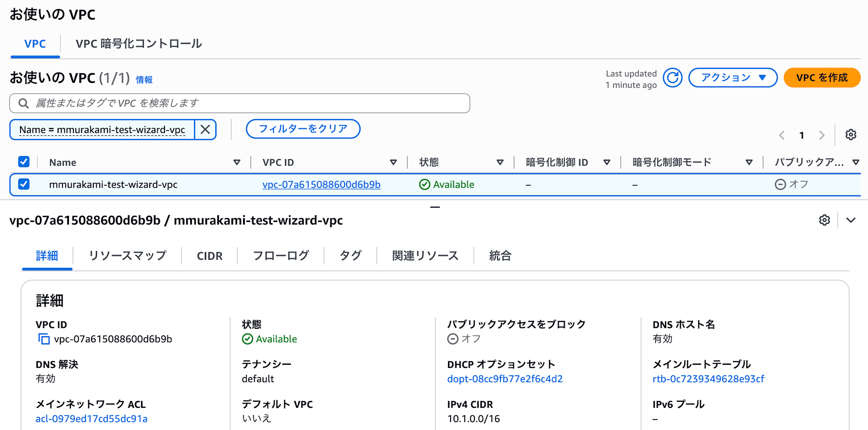This screenshot has width=868, height=430.
Task: Click the search magnifier icon
Action: coord(23,103)
